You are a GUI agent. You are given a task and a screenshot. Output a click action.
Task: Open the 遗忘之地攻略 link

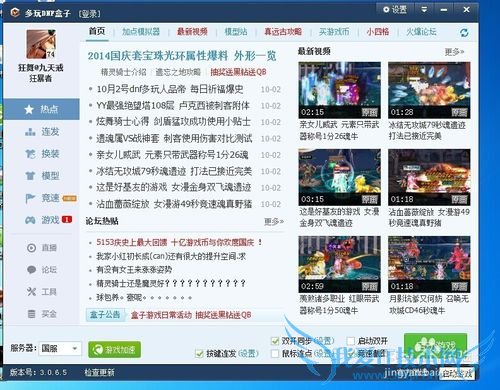click(178, 72)
